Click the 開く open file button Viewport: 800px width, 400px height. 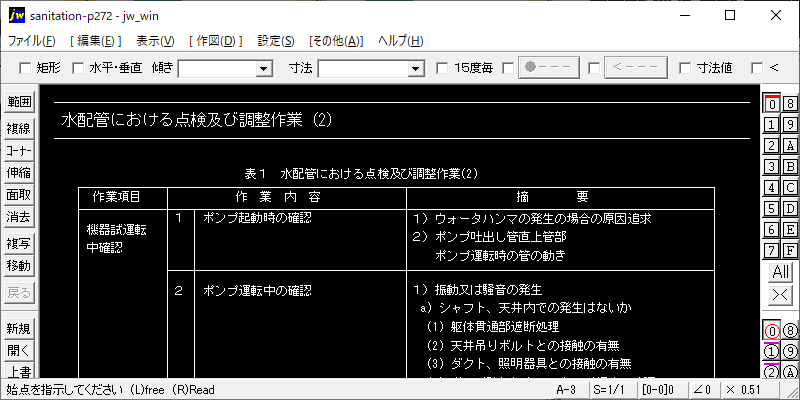coord(18,351)
